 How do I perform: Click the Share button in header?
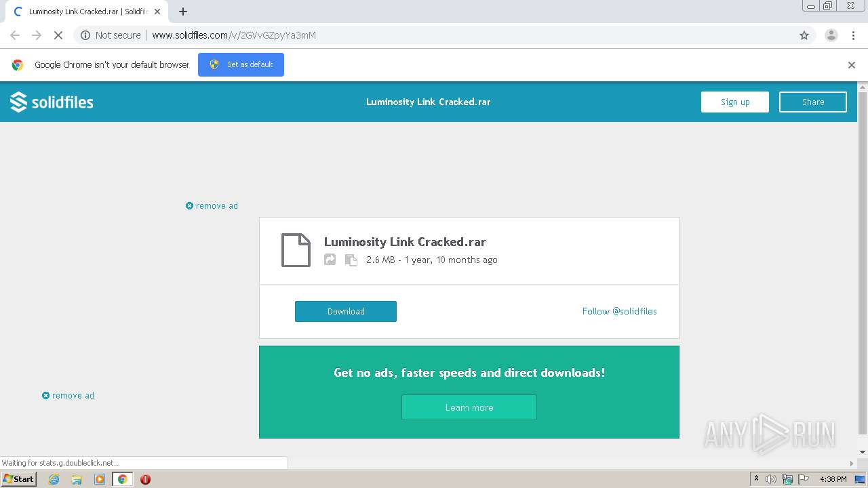click(813, 102)
